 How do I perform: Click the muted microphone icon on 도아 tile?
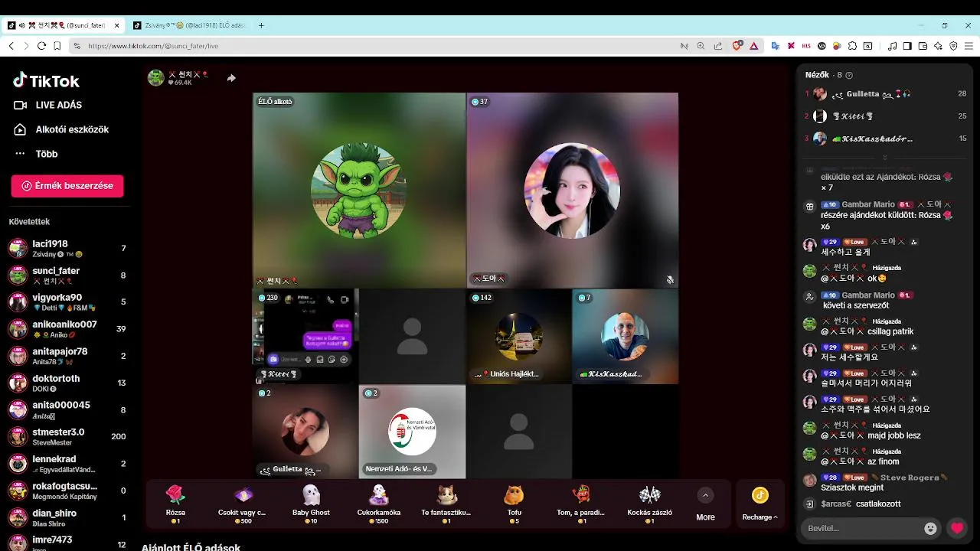click(x=669, y=280)
